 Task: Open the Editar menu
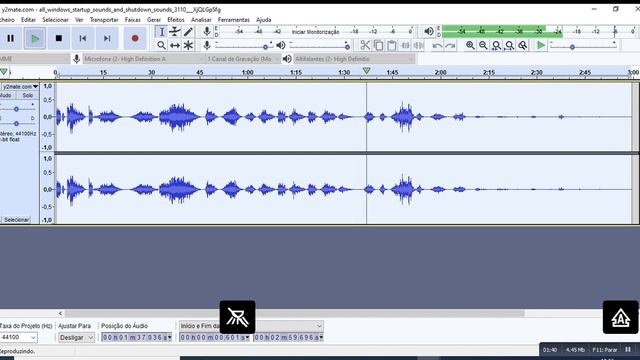tap(28, 20)
